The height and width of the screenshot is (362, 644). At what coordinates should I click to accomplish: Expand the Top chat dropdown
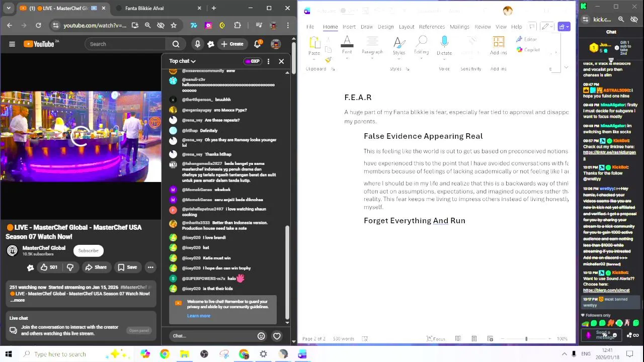click(x=182, y=61)
